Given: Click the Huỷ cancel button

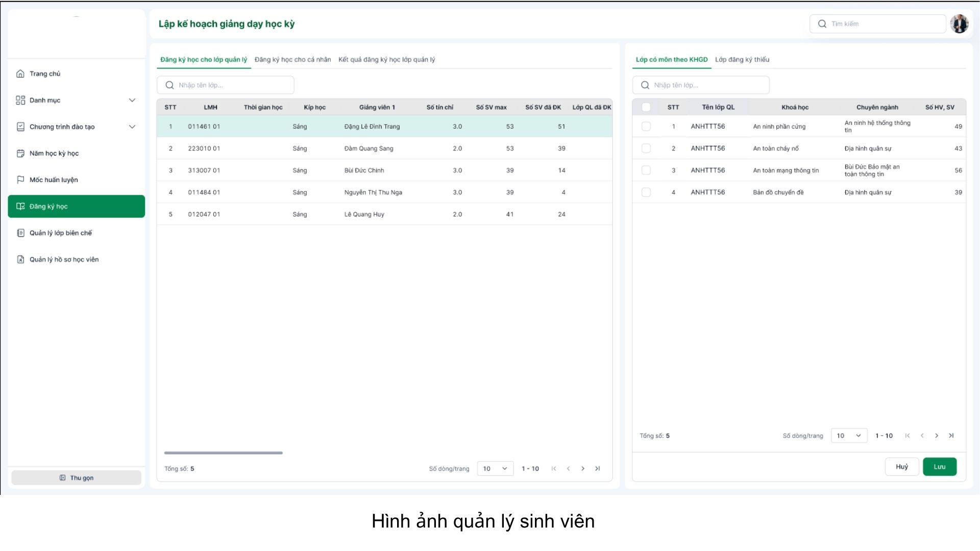Looking at the screenshot, I should (901, 467).
